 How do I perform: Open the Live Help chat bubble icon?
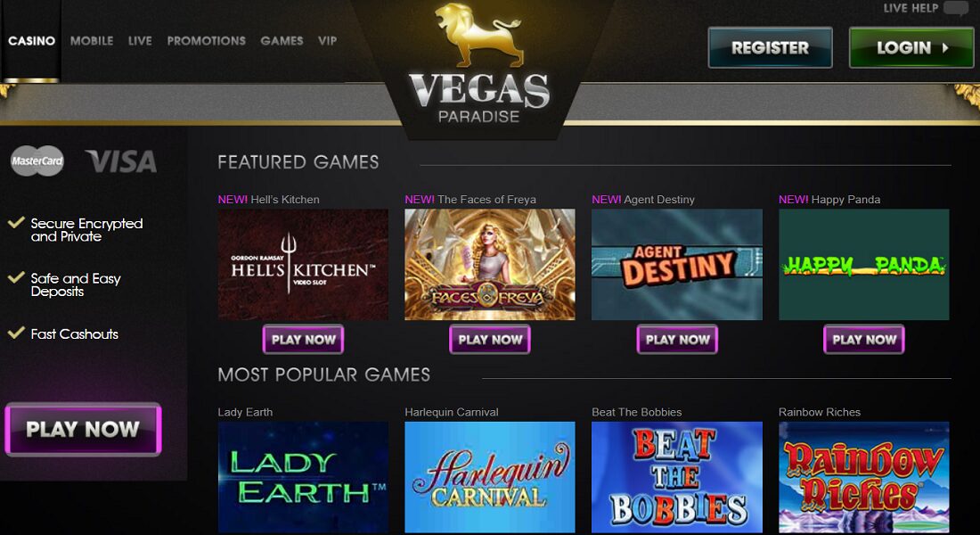pyautogui.click(x=955, y=9)
